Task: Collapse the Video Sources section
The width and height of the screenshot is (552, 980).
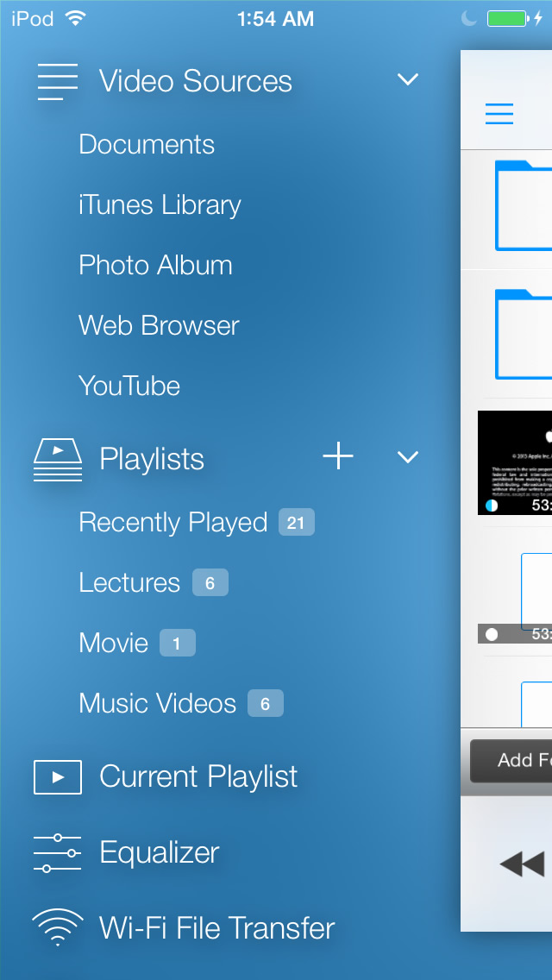Action: 407,80
